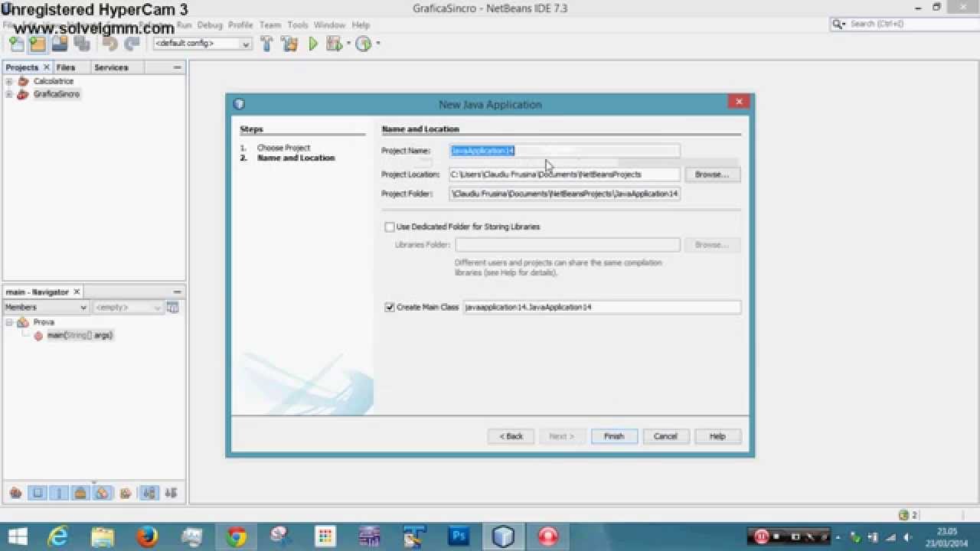
Task: Click the Undo toolbar icon
Action: (110, 44)
